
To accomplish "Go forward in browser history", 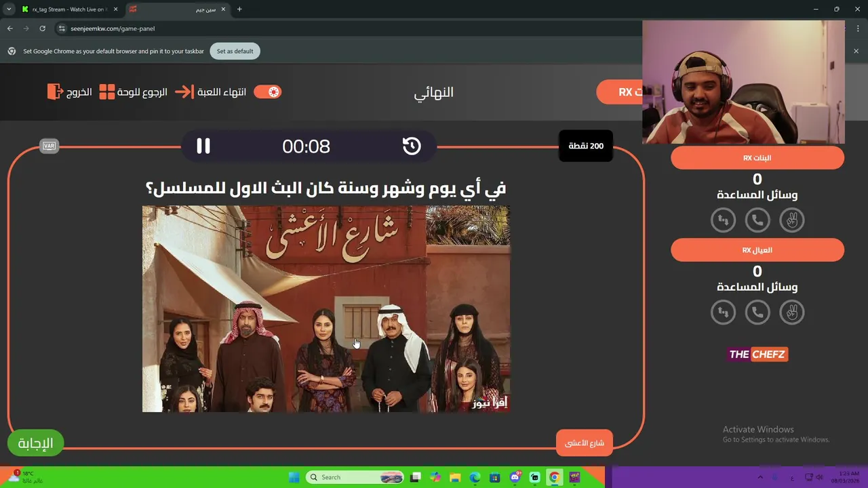I will [26, 28].
